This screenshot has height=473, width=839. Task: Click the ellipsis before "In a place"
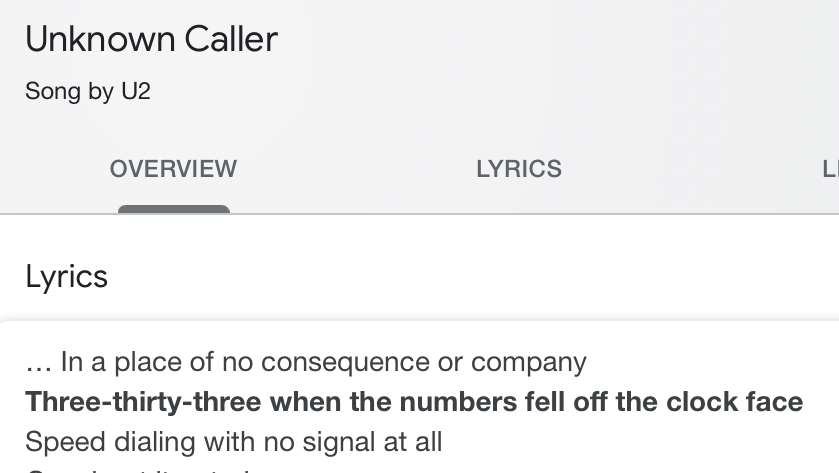pos(38,362)
